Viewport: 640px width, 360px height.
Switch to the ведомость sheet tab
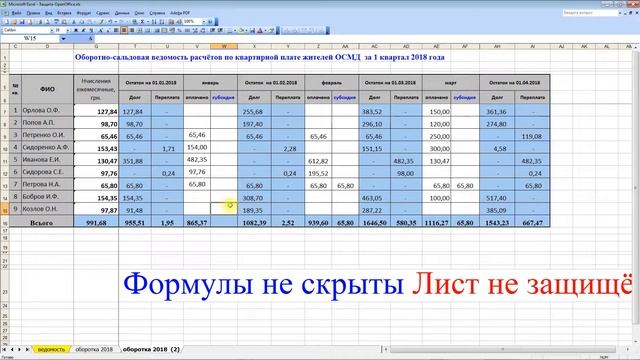tap(51, 349)
